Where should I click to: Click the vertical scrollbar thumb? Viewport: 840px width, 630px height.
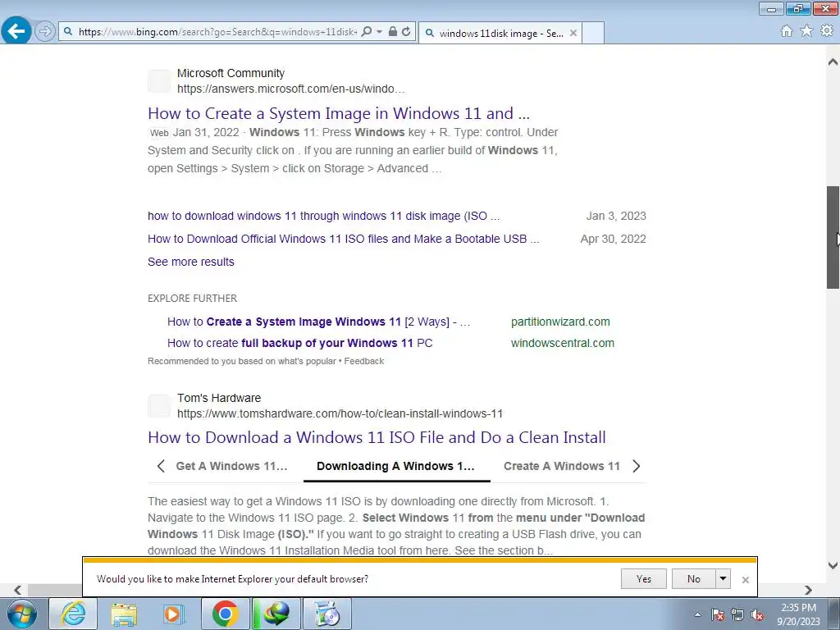[x=833, y=237]
